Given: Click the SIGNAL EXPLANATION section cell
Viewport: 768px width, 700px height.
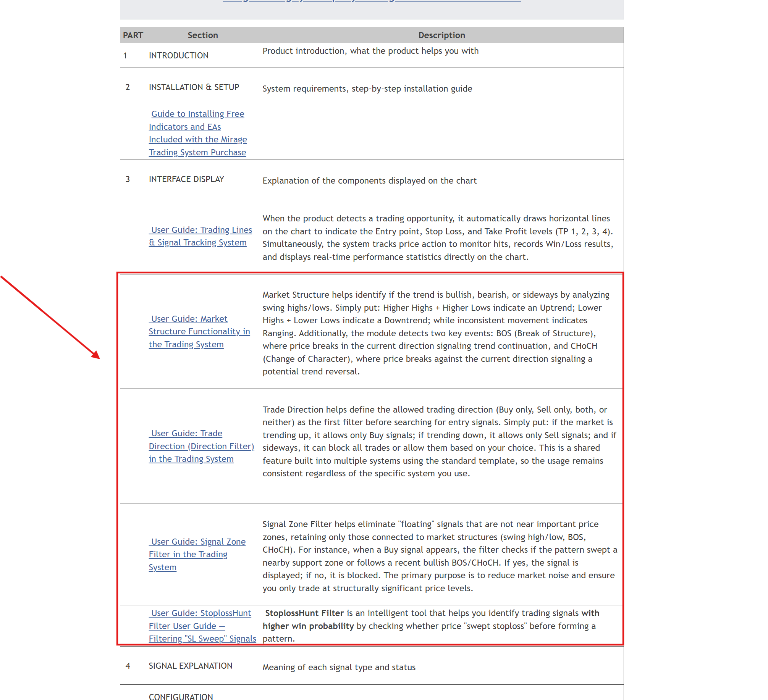Looking at the screenshot, I should 190,666.
